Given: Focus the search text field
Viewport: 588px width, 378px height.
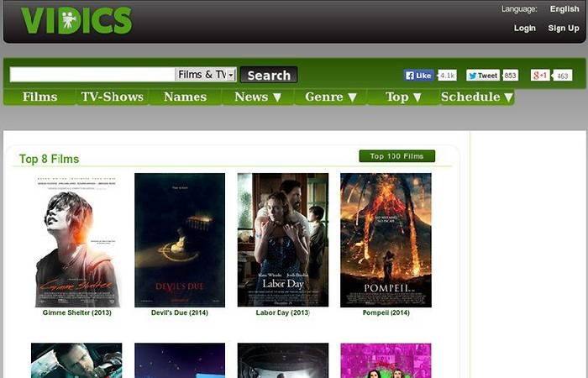Looking at the screenshot, I should [x=92, y=75].
